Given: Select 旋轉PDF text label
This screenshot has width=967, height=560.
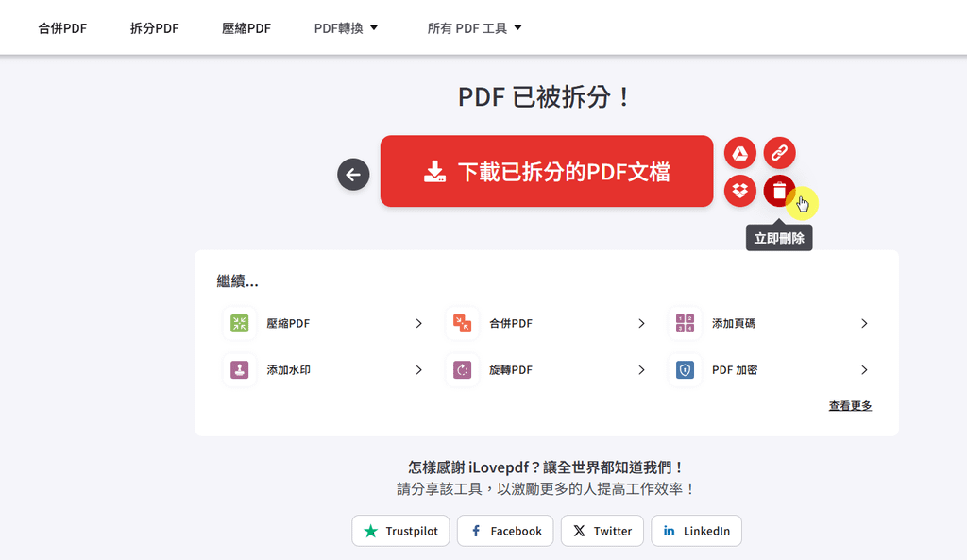Looking at the screenshot, I should (511, 370).
